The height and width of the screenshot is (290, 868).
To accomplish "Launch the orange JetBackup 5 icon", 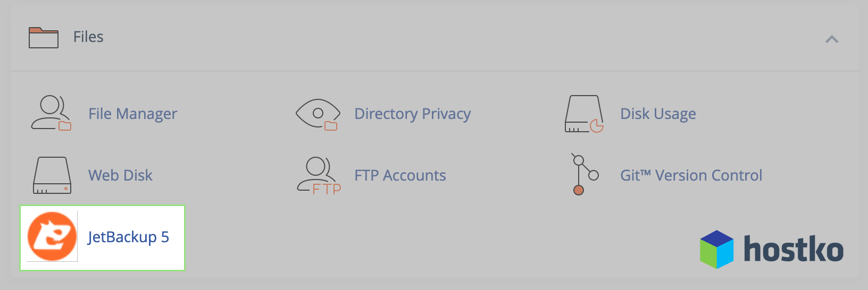I will tap(52, 236).
